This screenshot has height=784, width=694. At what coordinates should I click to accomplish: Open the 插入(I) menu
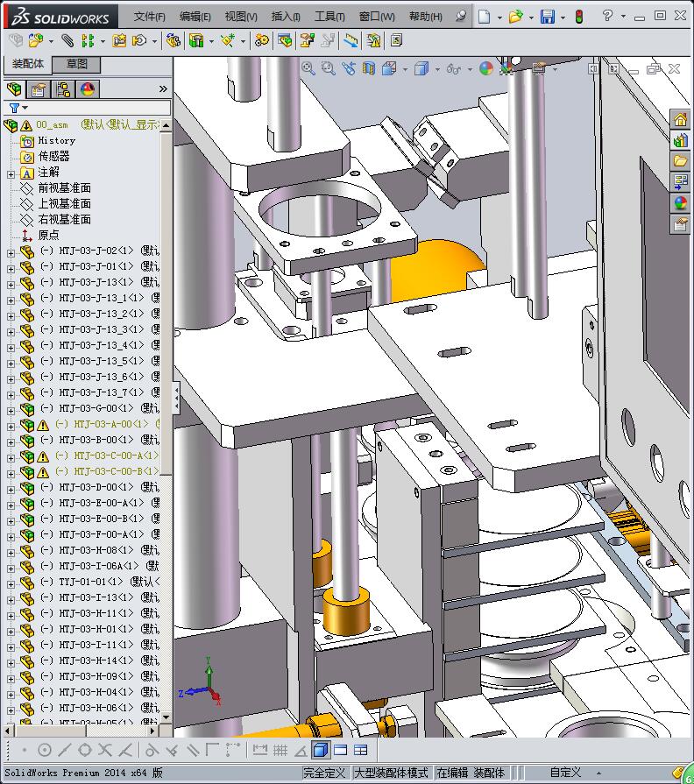[x=286, y=17]
